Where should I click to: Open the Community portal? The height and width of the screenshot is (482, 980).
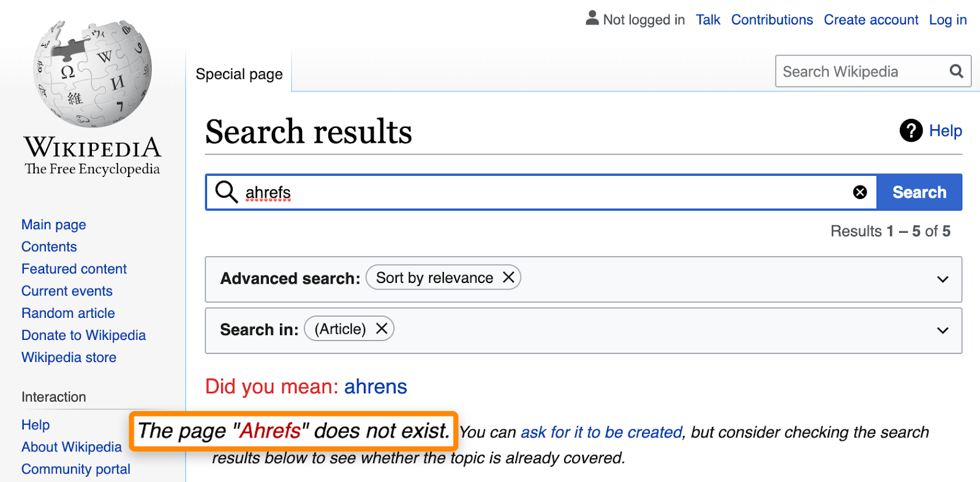75,469
